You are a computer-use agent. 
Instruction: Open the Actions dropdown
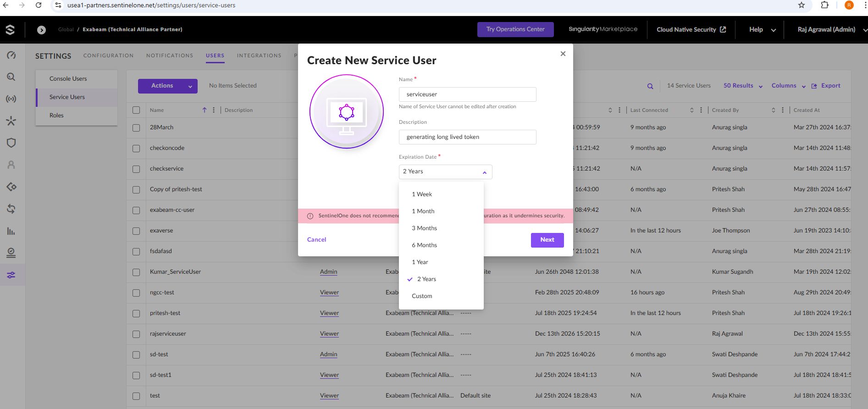click(167, 86)
